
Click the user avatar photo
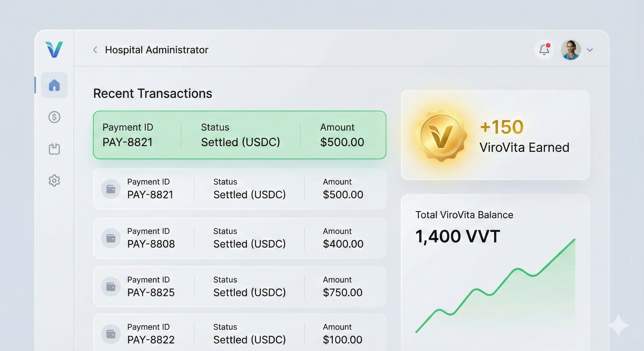571,50
